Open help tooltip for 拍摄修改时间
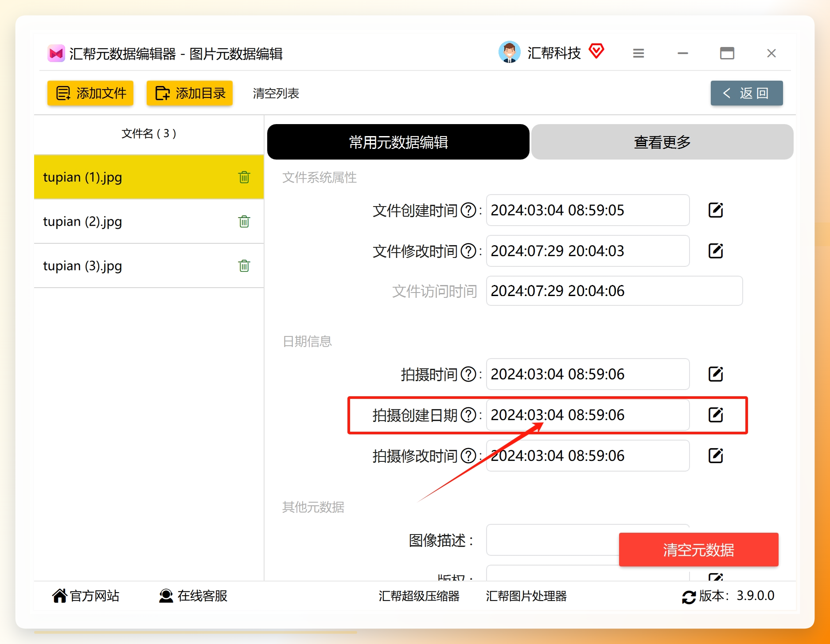Screen dimensions: 830x644 pos(468,456)
